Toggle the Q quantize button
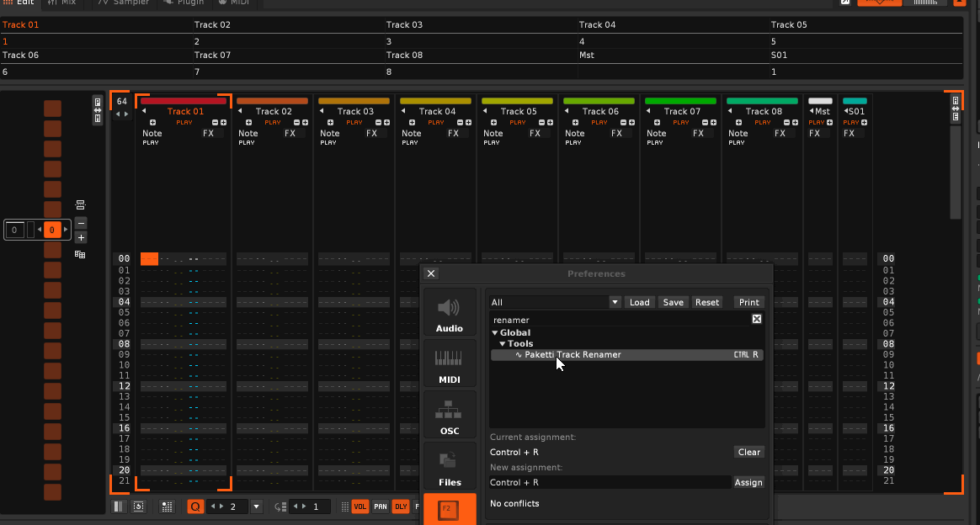This screenshot has width=980, height=525. [195, 506]
